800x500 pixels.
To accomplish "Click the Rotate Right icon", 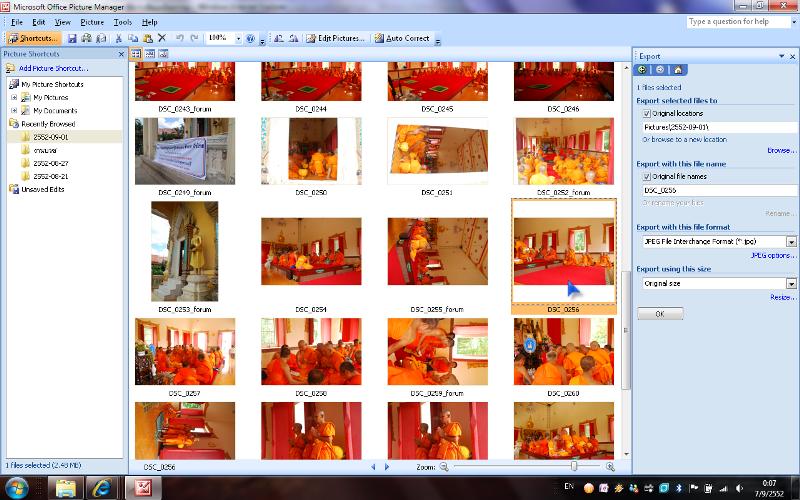I will (x=293, y=38).
